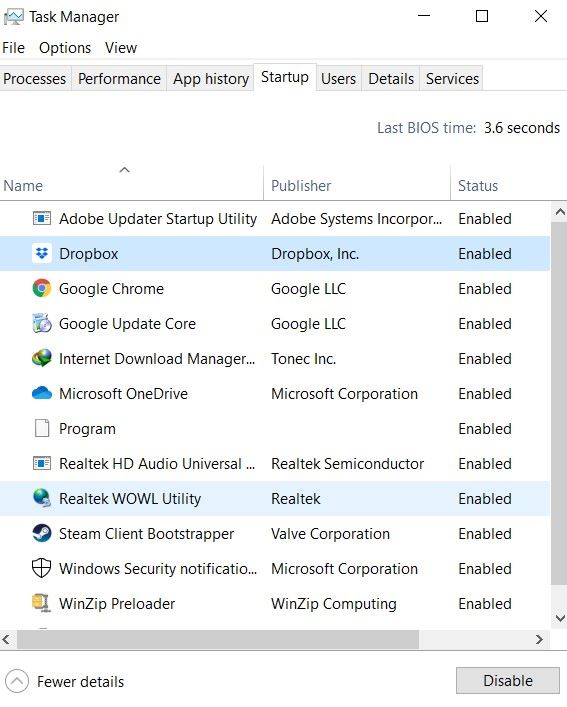Select the Windows Security notification name text
The width and height of the screenshot is (567, 707).
[158, 569]
